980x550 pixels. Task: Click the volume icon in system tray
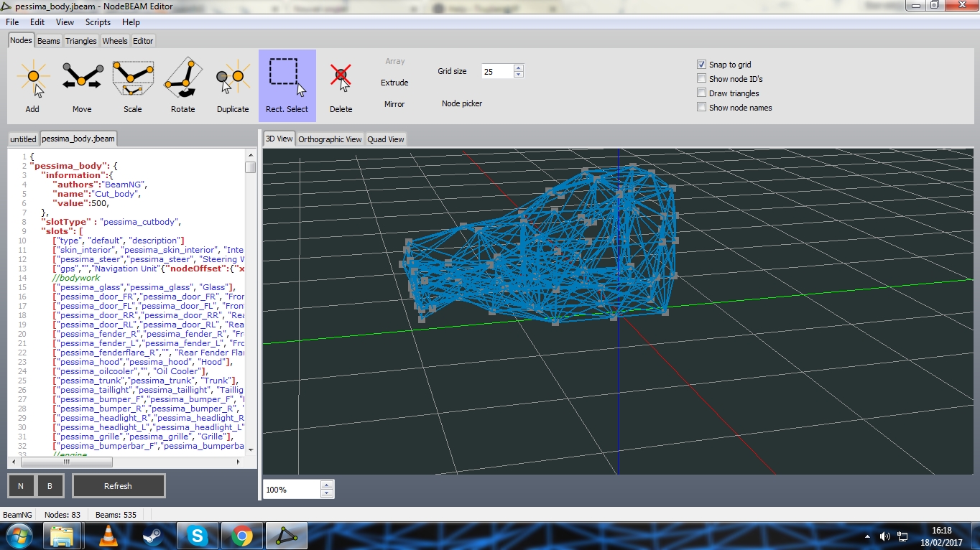click(884, 536)
